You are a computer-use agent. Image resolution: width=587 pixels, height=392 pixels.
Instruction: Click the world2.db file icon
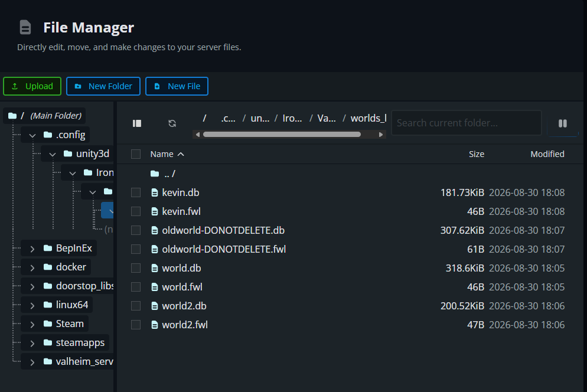pos(154,306)
